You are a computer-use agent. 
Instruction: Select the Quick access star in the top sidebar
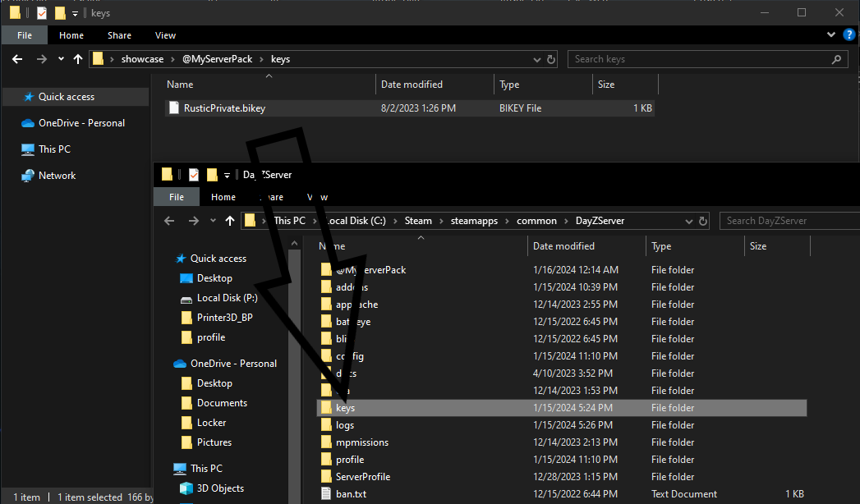tap(29, 97)
